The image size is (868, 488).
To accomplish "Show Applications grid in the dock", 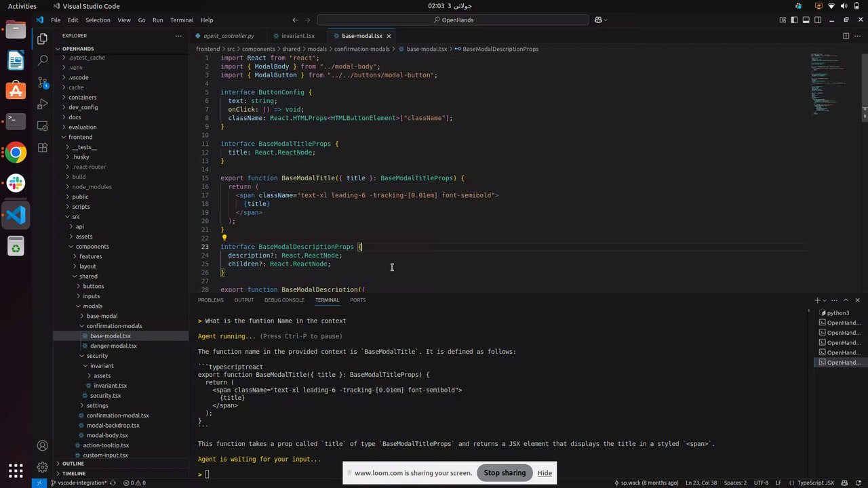I will coord(16,470).
